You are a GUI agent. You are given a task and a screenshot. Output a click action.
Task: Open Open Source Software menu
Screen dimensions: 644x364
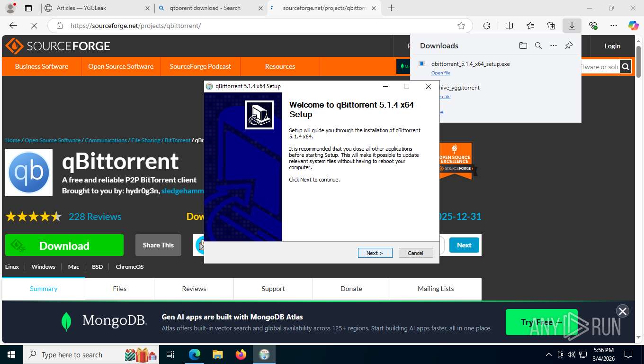tap(121, 66)
